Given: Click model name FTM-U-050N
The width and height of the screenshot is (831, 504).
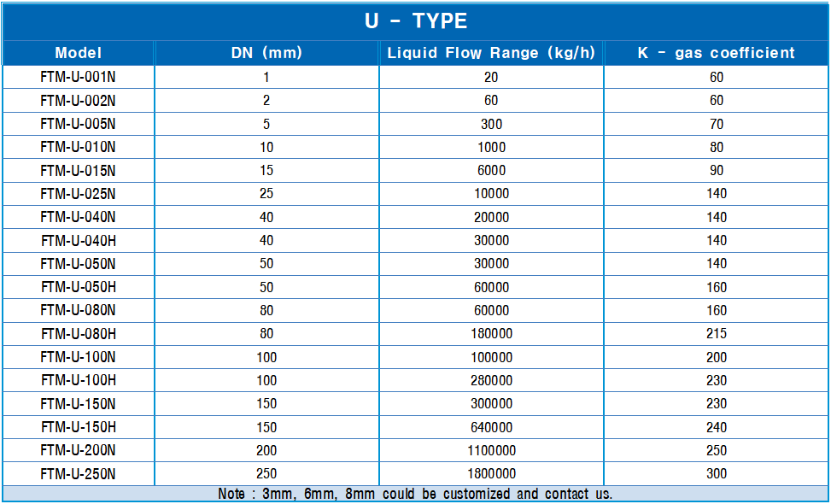Looking at the screenshot, I should click(x=78, y=264).
